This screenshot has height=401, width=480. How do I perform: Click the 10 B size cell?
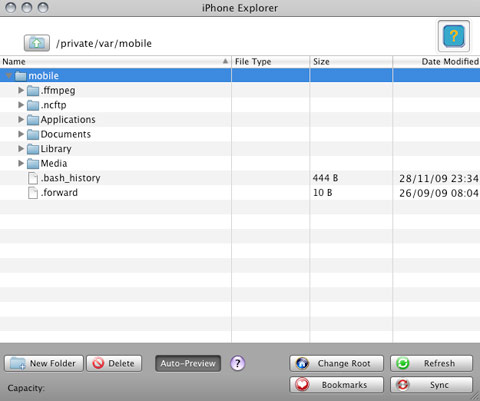point(323,193)
